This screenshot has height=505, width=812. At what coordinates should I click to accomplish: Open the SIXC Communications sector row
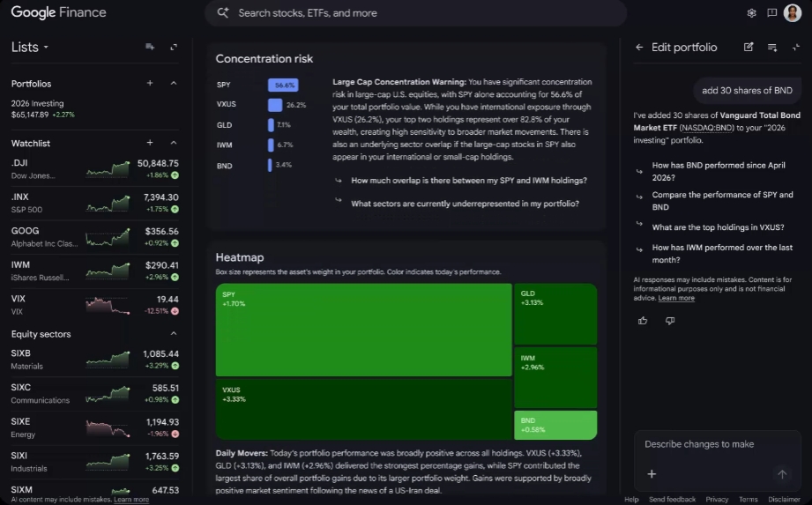94,393
